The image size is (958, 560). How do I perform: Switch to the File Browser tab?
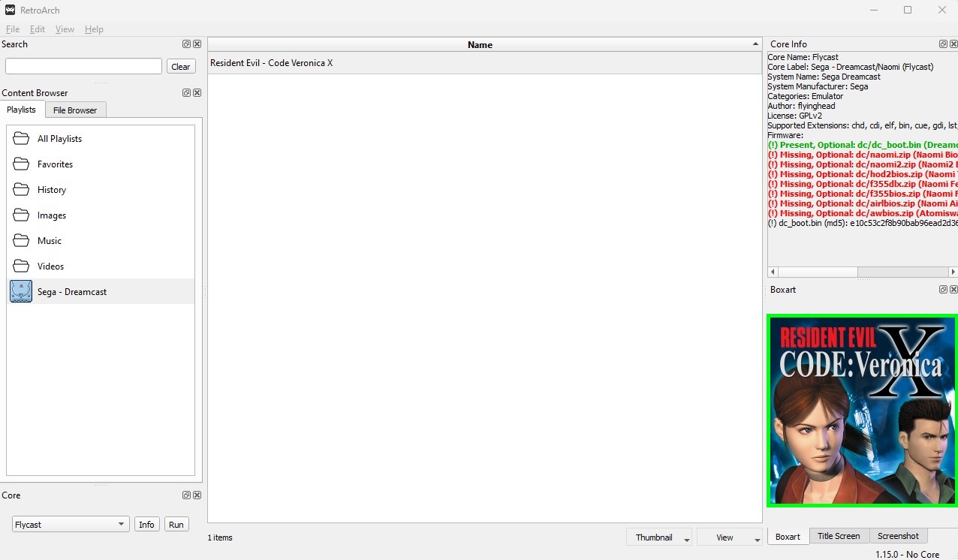point(75,110)
